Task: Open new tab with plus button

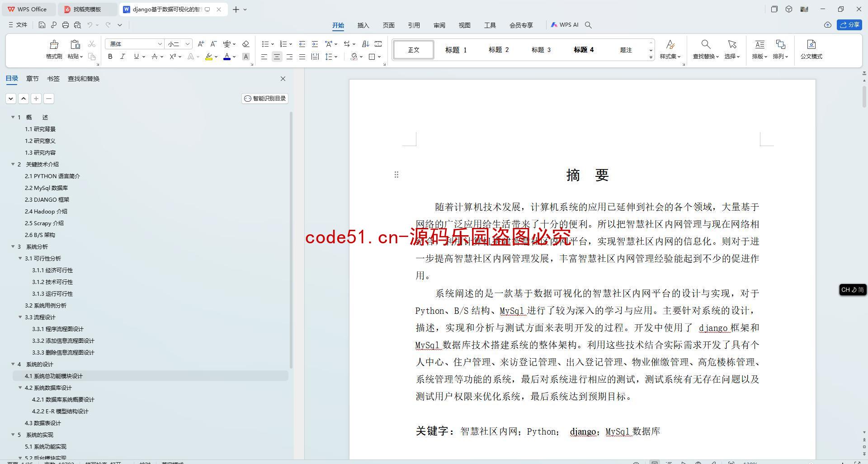Action: [x=236, y=9]
